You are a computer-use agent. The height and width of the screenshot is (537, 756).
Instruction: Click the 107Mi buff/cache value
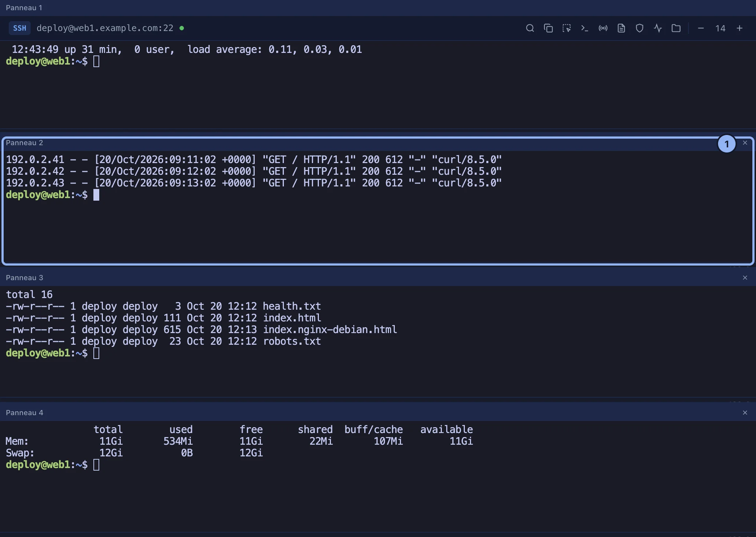click(388, 441)
